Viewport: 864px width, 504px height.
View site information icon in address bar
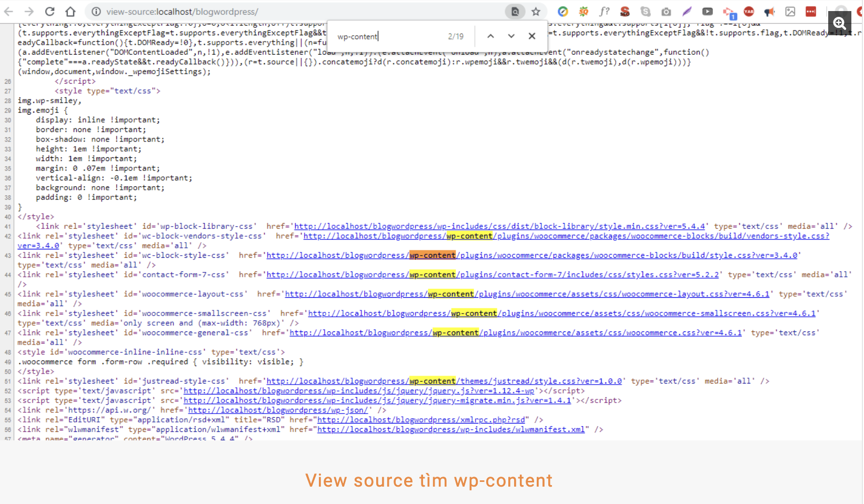[96, 12]
